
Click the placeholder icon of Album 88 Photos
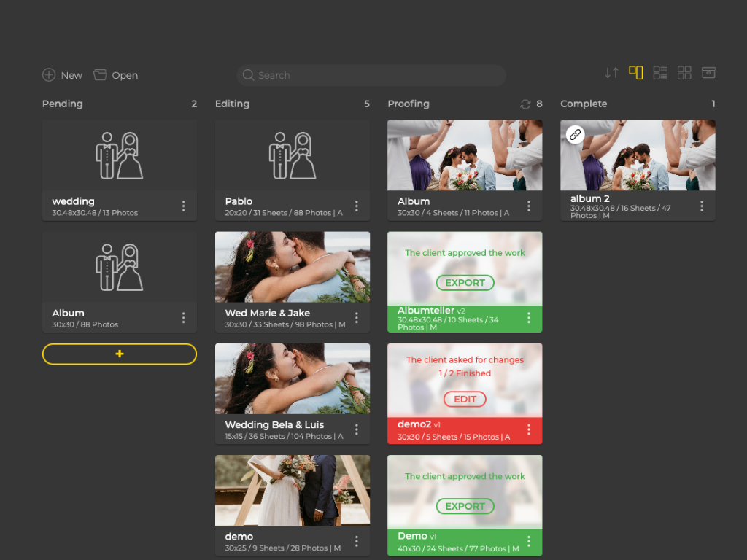click(120, 267)
